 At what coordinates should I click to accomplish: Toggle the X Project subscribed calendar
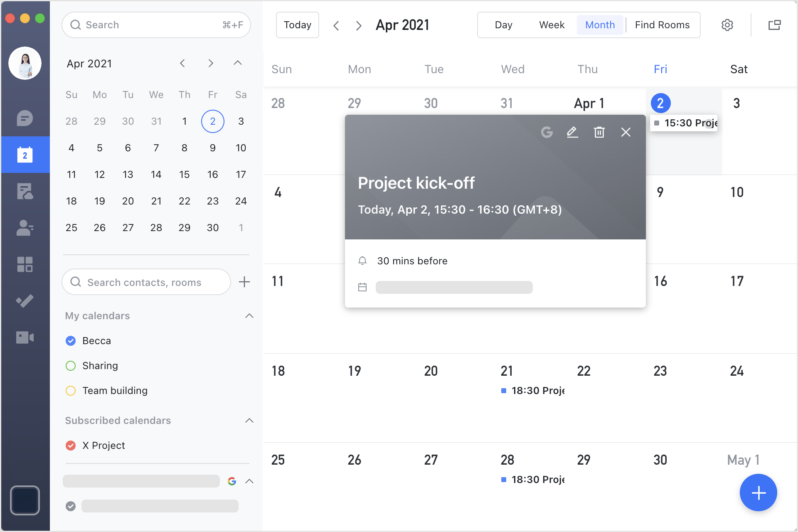pyautogui.click(x=71, y=445)
